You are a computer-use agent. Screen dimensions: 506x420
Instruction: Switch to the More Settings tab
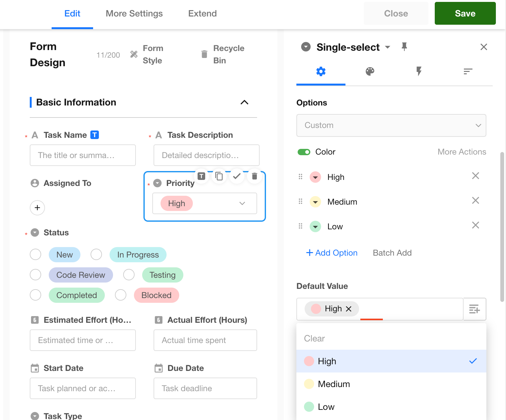point(134,14)
